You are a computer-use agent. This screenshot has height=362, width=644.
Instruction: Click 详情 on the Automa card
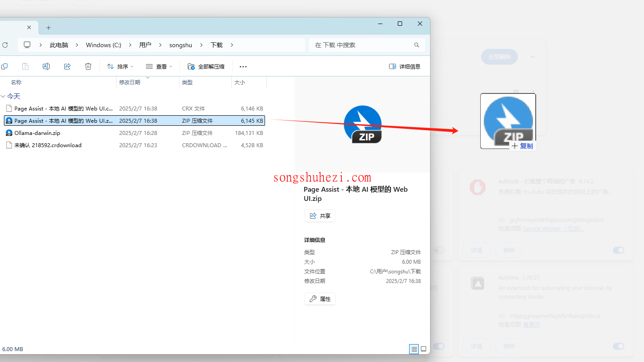click(476, 346)
